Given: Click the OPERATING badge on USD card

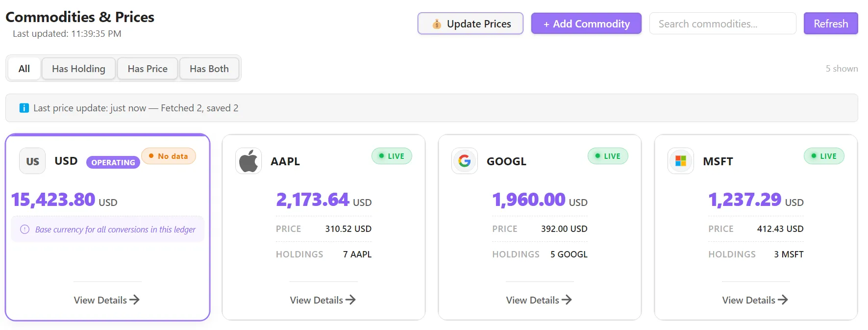Looking at the screenshot, I should click(x=113, y=162).
